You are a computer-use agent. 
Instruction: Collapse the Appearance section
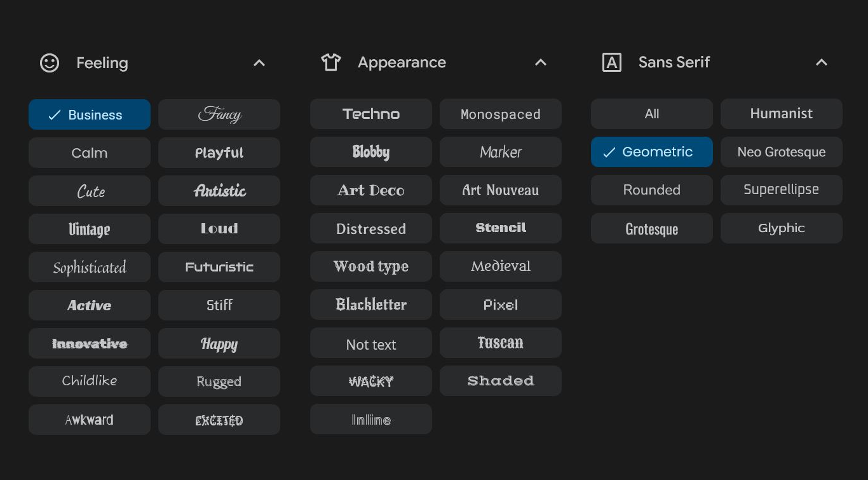pos(540,62)
